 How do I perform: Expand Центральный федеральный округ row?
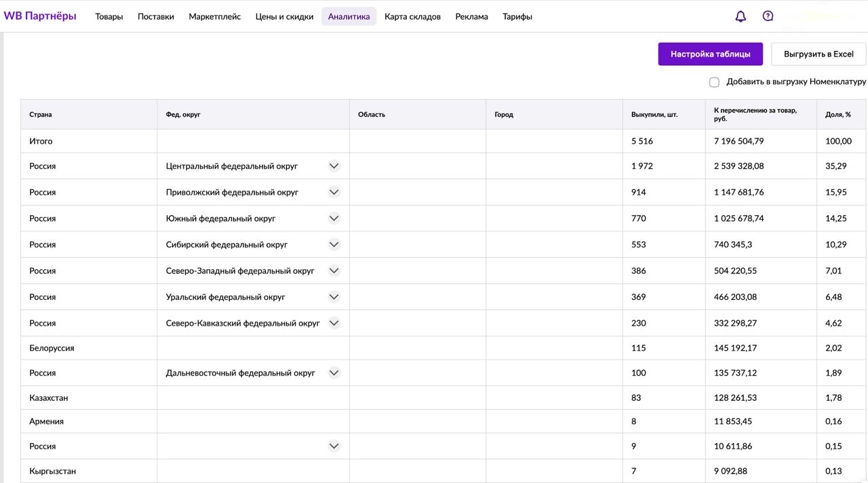pyautogui.click(x=334, y=166)
